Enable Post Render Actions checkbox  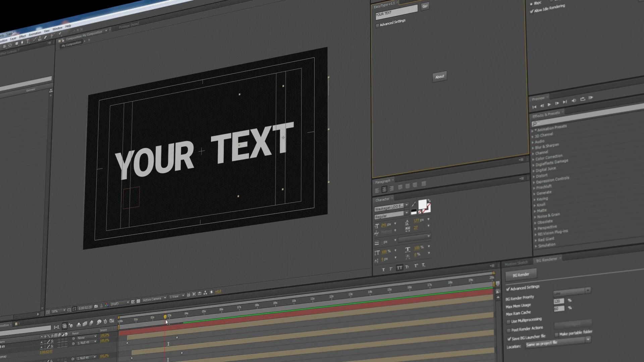(509, 330)
